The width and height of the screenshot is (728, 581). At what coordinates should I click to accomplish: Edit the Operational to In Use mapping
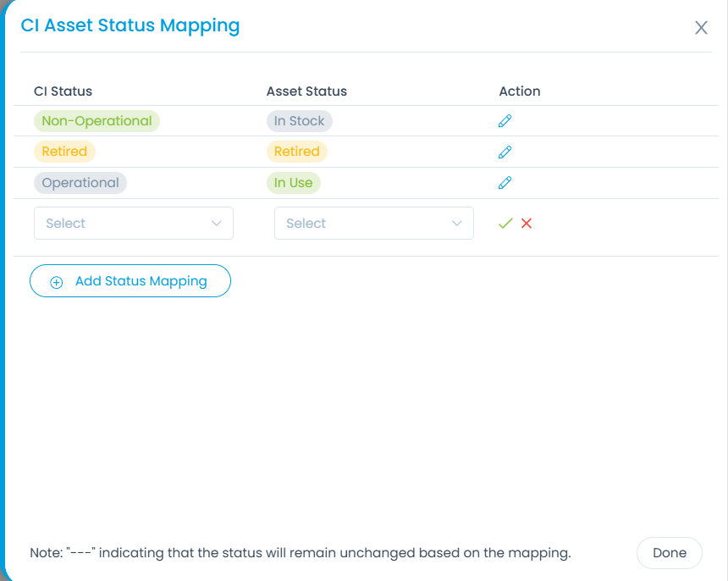click(505, 183)
